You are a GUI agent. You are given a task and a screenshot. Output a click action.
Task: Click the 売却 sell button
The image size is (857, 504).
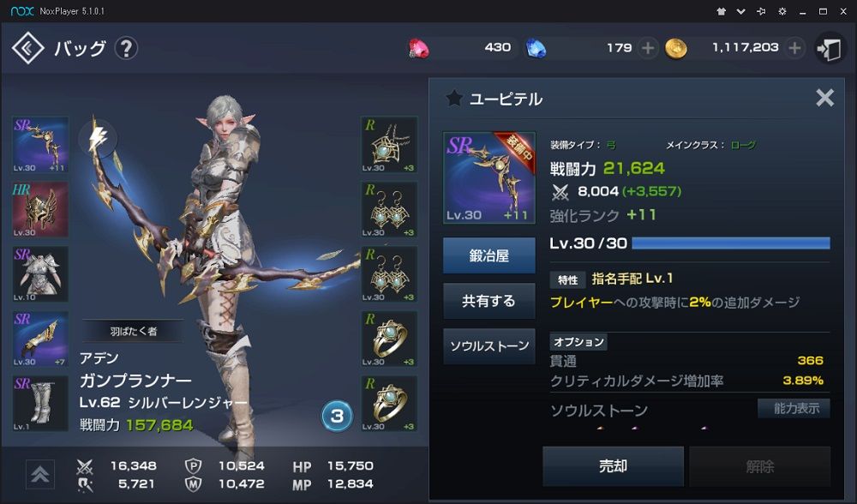[x=614, y=466]
